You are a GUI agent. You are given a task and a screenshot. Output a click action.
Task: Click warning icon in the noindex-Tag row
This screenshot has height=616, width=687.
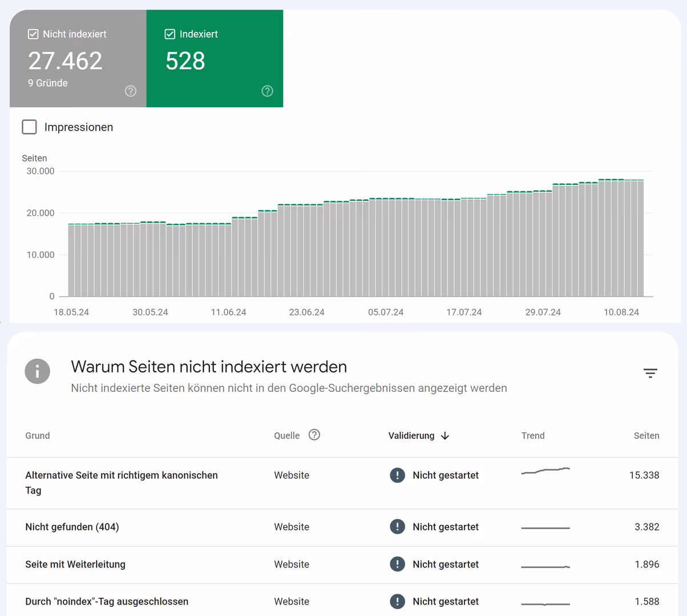(x=397, y=601)
